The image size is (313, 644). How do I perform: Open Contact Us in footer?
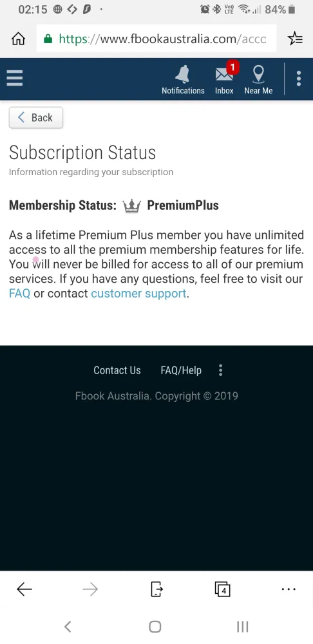click(117, 370)
